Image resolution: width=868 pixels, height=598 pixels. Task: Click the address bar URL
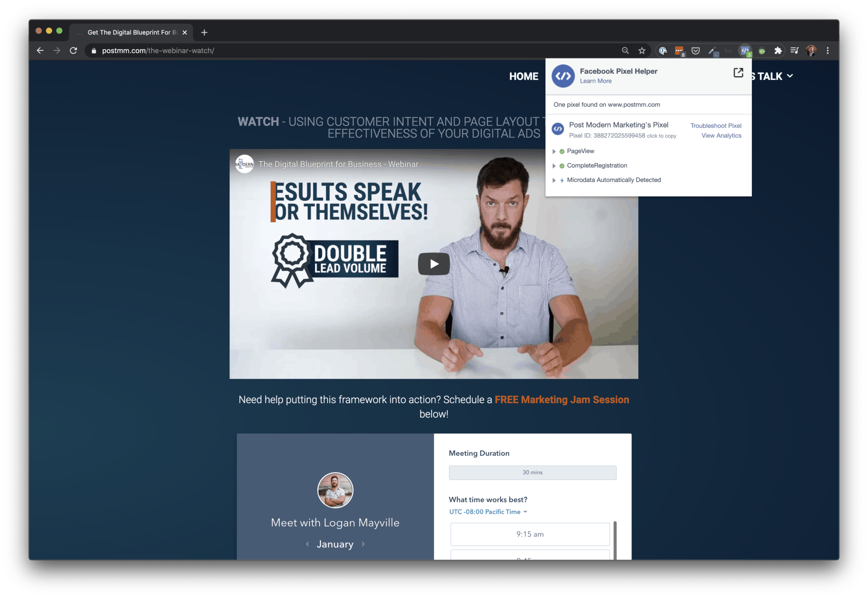(158, 50)
